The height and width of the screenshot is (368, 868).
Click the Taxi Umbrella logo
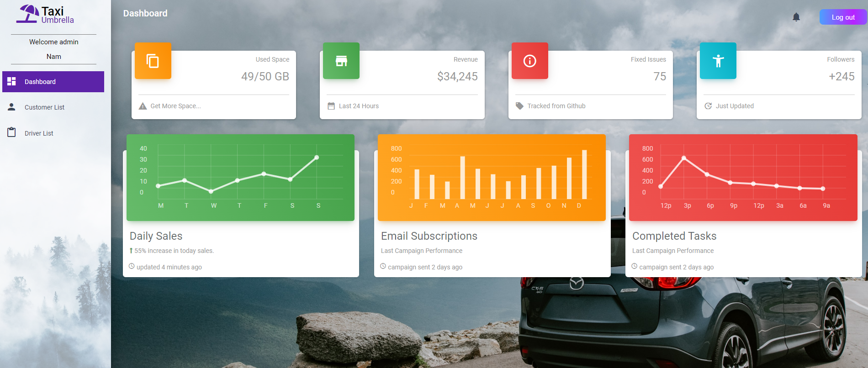(46, 14)
